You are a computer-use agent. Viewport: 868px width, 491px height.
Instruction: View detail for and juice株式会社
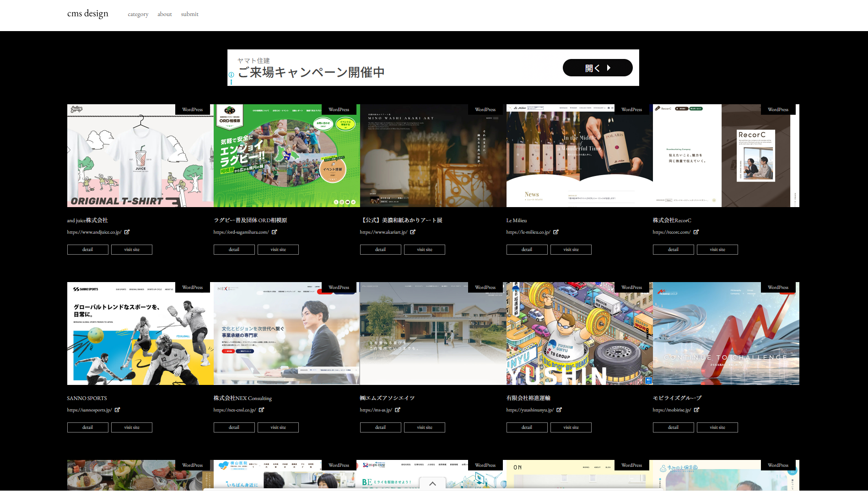click(88, 250)
